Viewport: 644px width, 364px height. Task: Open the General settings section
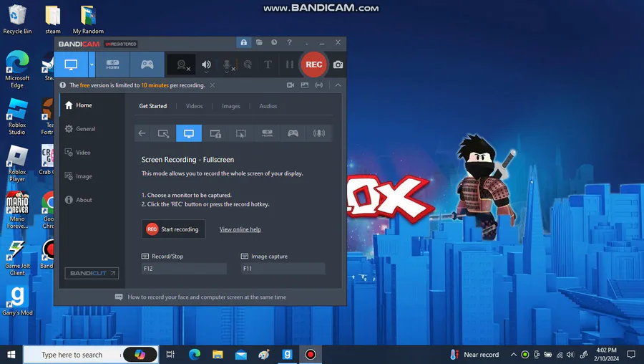[92, 129]
